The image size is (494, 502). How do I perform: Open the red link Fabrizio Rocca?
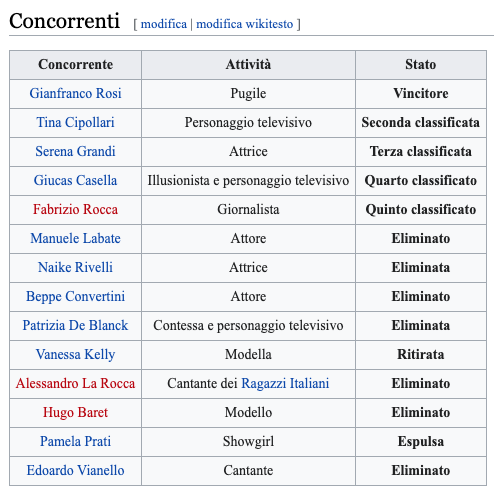click(75, 209)
